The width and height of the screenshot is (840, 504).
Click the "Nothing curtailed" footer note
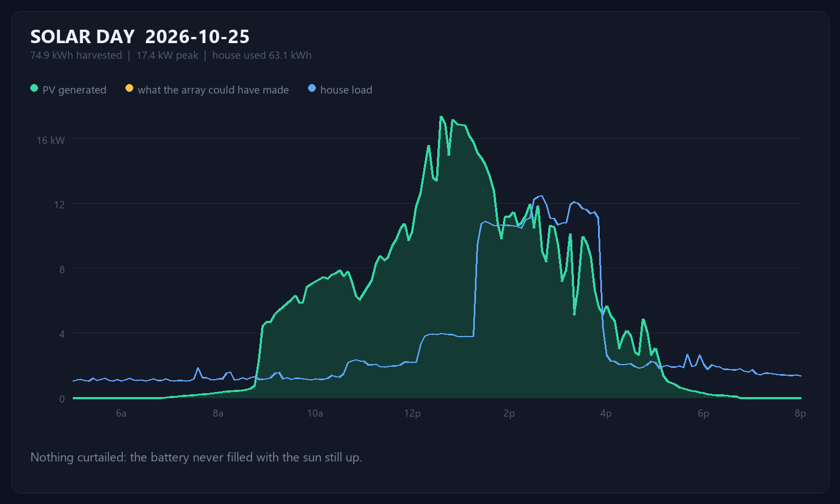(x=196, y=458)
